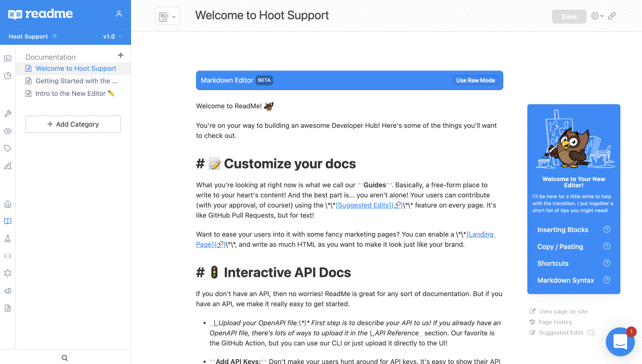This screenshot has width=642, height=364.
Task: Open the flask Recipes sidebar icon
Action: coord(8,239)
